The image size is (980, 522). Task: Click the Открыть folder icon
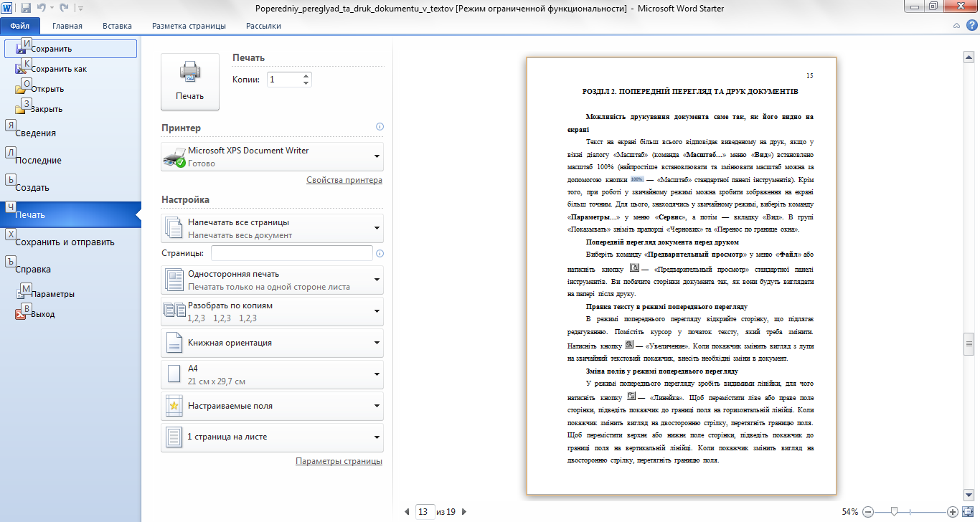point(20,90)
